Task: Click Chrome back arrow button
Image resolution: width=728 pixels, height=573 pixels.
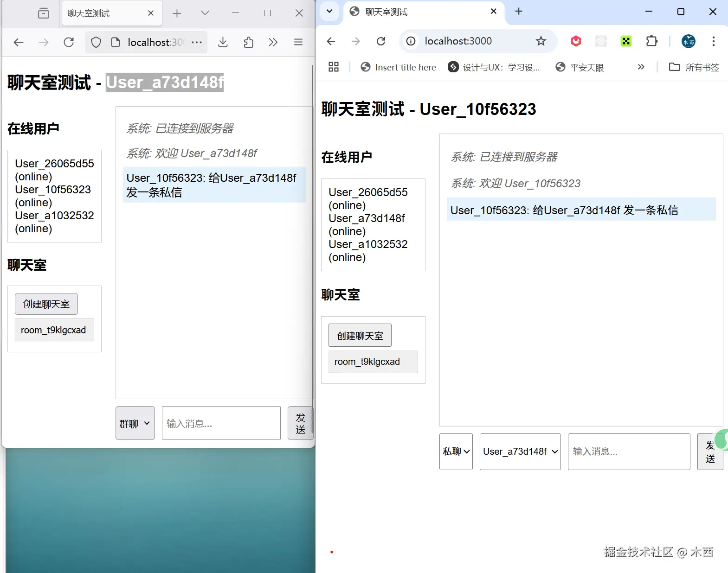Action: click(331, 41)
